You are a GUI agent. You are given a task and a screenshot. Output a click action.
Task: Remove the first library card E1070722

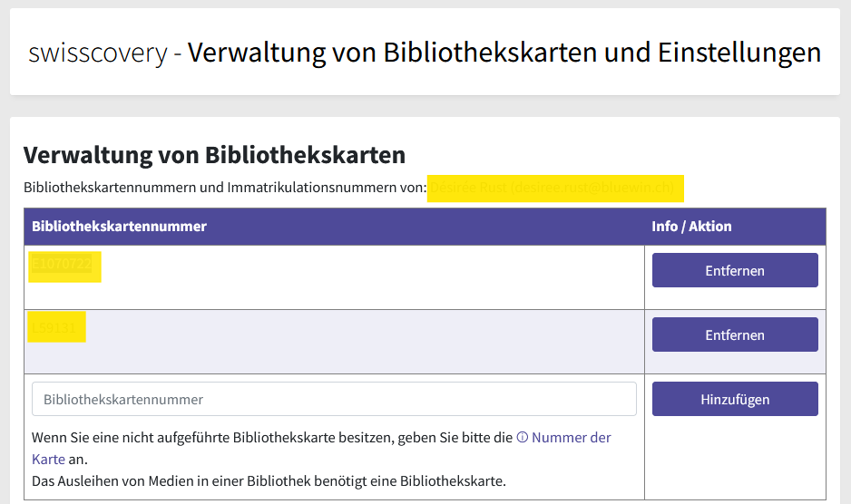coord(735,270)
